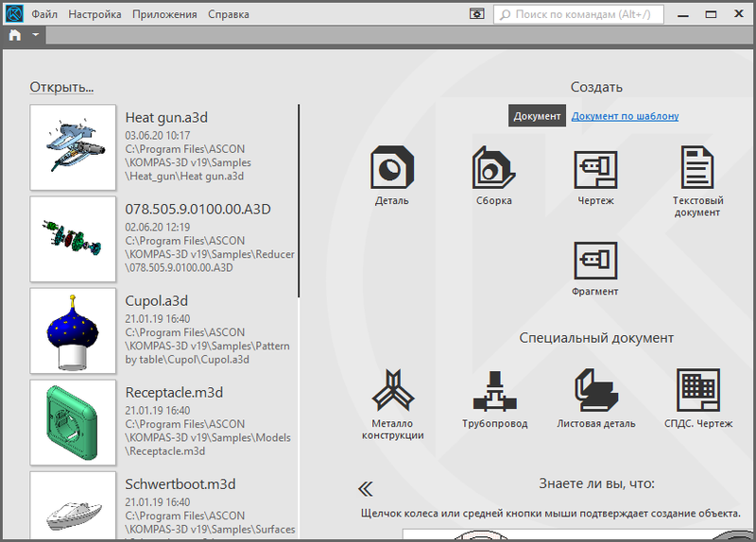Minimize the KOMPAS-3D window
Viewport: 756px width, 542px height.
pyautogui.click(x=682, y=14)
